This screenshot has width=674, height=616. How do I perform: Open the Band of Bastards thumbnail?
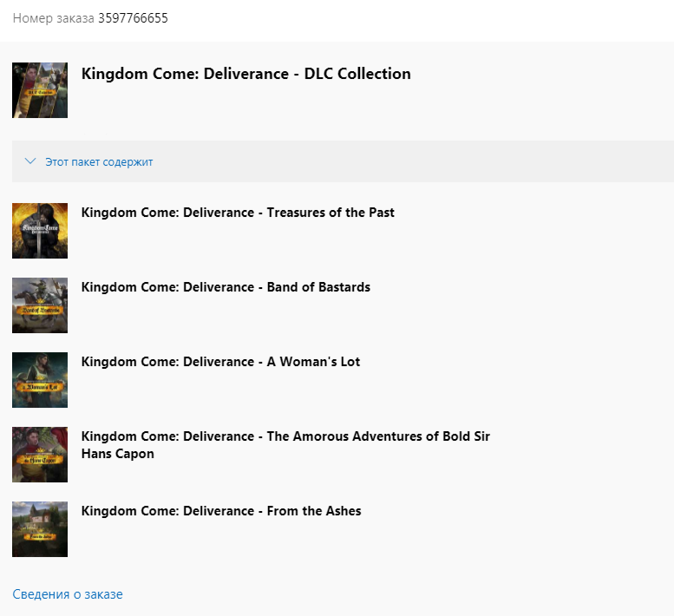(x=40, y=305)
